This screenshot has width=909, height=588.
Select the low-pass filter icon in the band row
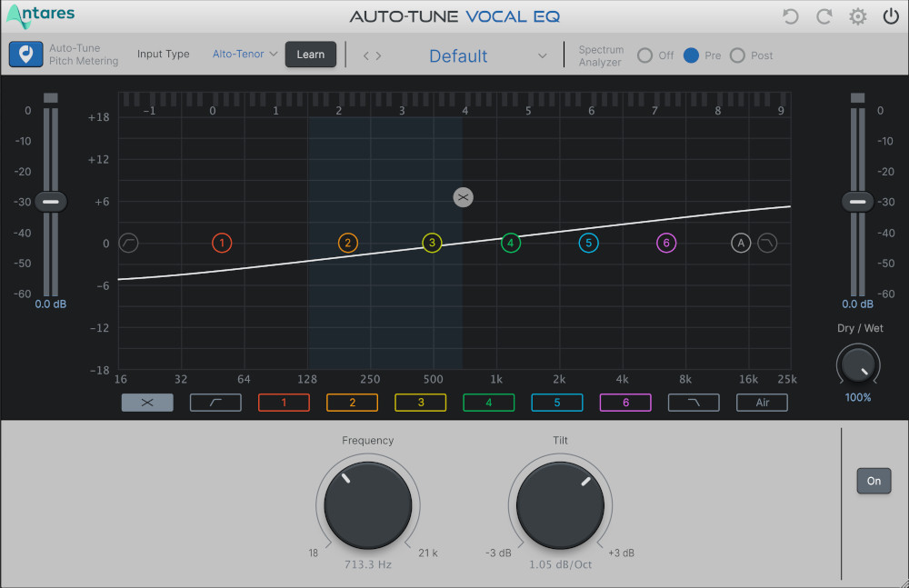694,402
